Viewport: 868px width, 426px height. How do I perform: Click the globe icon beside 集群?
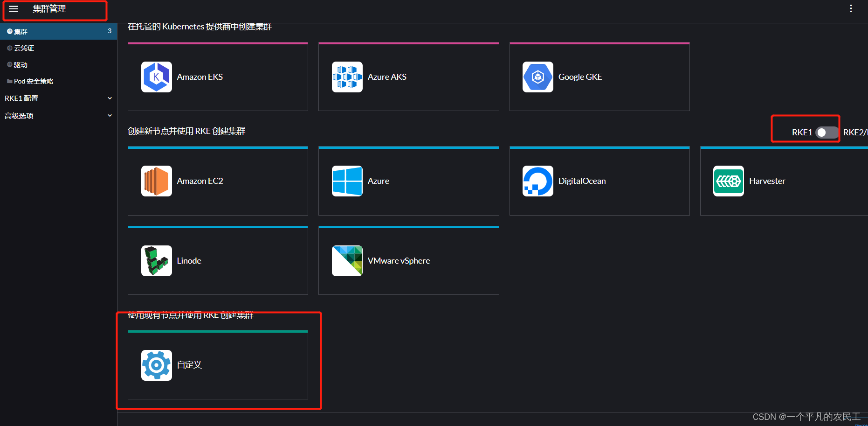(10, 31)
